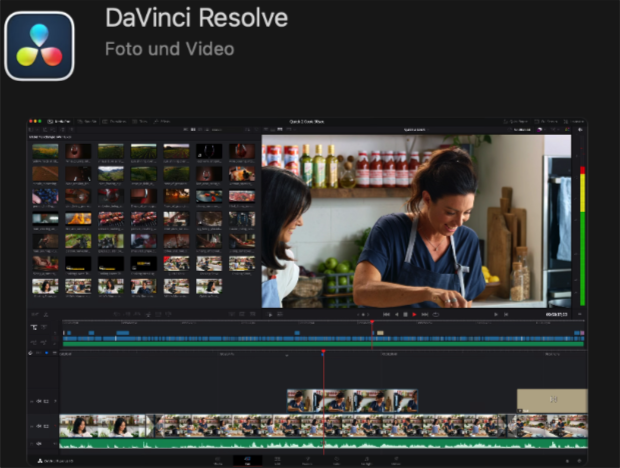Screen dimensions: 620x468
Task: Click the tan marker clip on upper timeline
Action: click(x=380, y=333)
